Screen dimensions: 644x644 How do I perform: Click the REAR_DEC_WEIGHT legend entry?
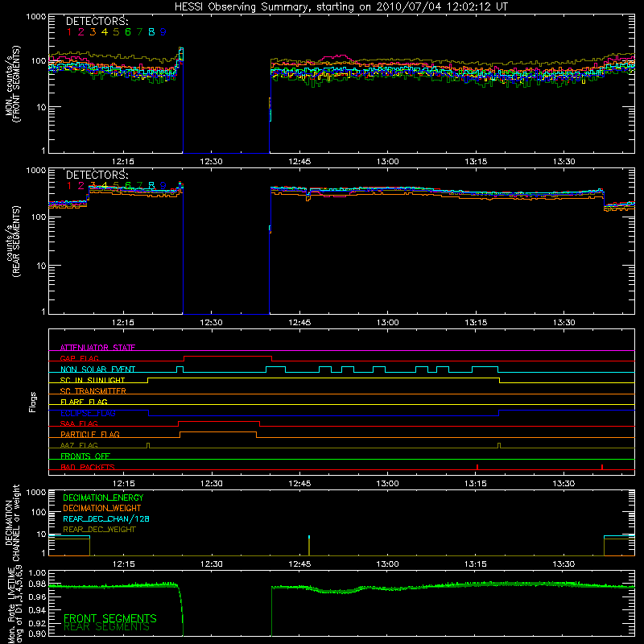[99, 530]
